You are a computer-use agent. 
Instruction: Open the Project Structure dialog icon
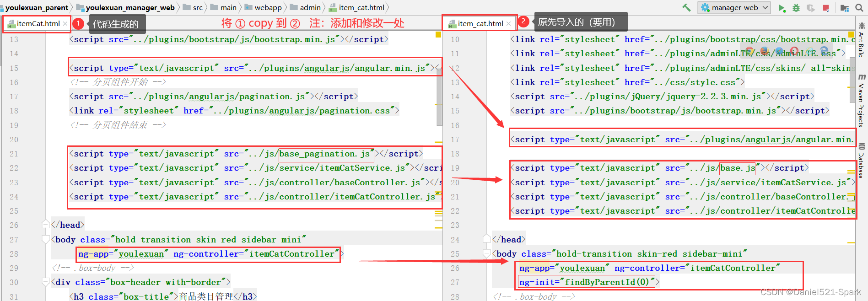pyautogui.click(x=845, y=8)
